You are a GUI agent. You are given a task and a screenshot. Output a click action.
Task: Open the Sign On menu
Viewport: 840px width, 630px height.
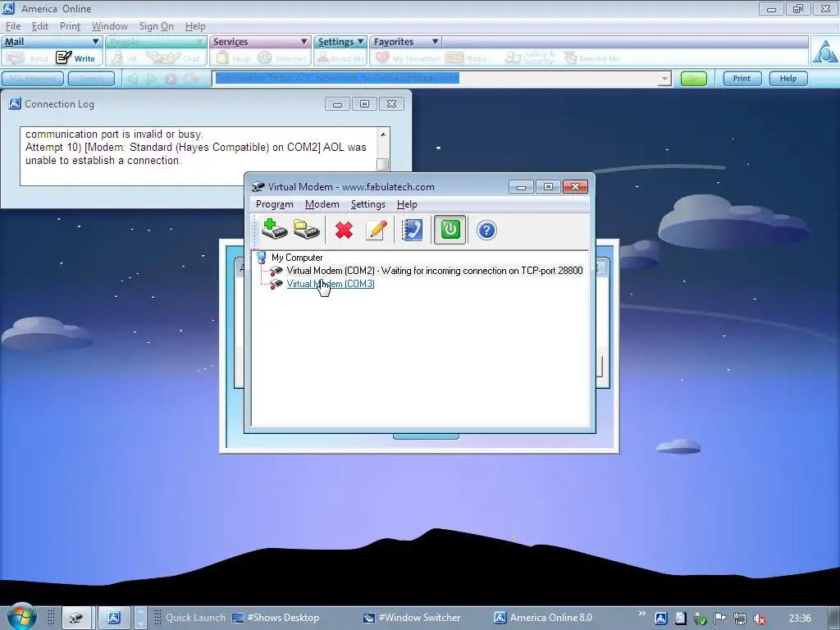click(x=157, y=26)
